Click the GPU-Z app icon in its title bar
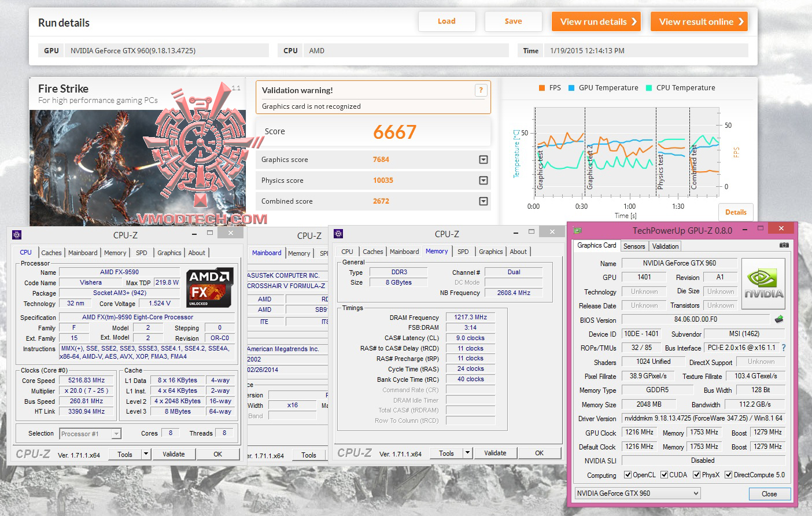812x516 pixels. pos(577,230)
